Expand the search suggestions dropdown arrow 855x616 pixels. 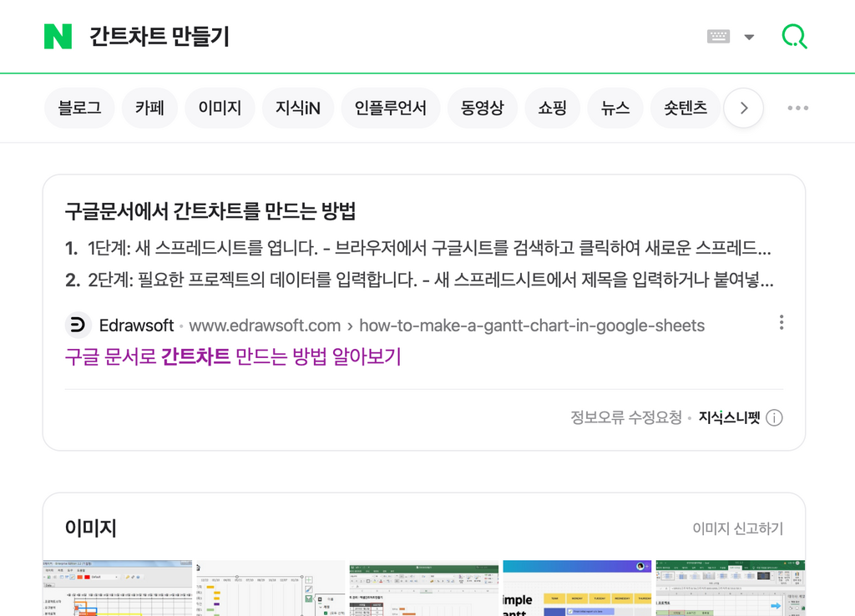749,37
